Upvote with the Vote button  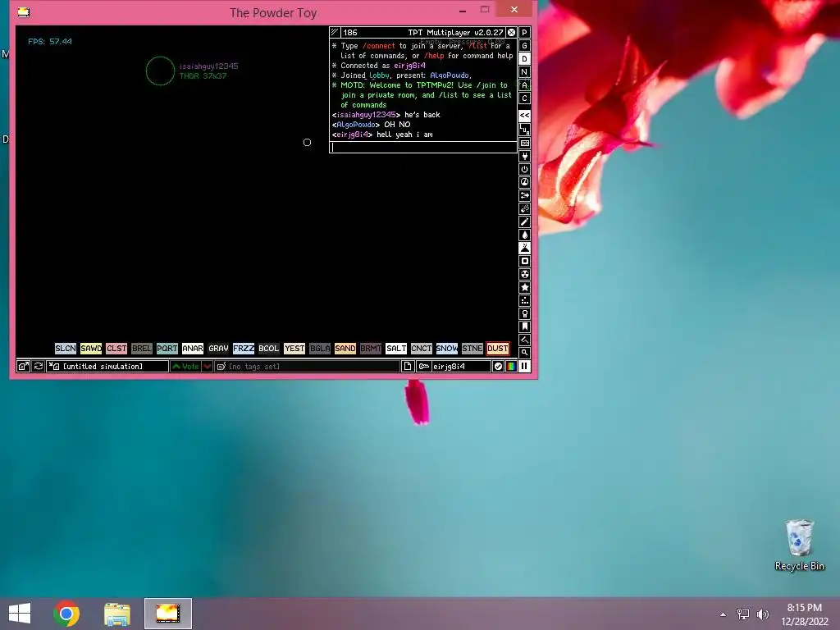[x=185, y=367]
